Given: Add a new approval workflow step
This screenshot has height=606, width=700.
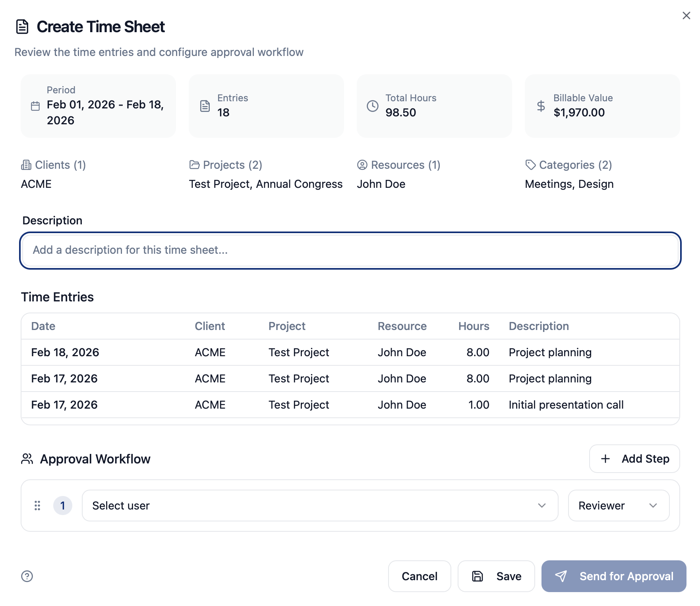Looking at the screenshot, I should click(634, 459).
